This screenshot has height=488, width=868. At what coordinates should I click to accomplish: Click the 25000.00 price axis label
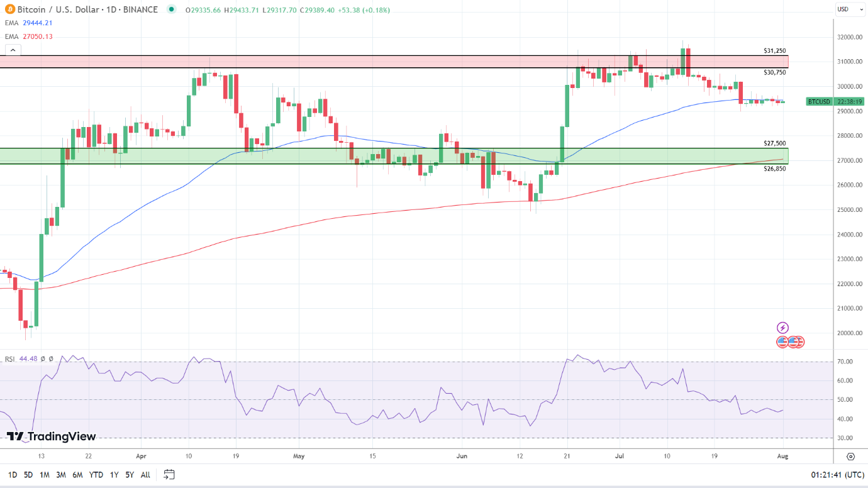(849, 210)
